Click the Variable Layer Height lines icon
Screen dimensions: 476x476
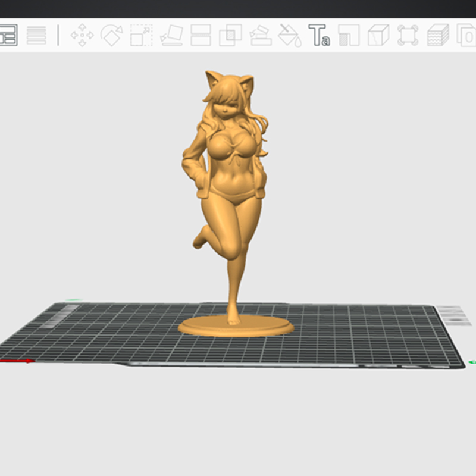click(x=36, y=35)
